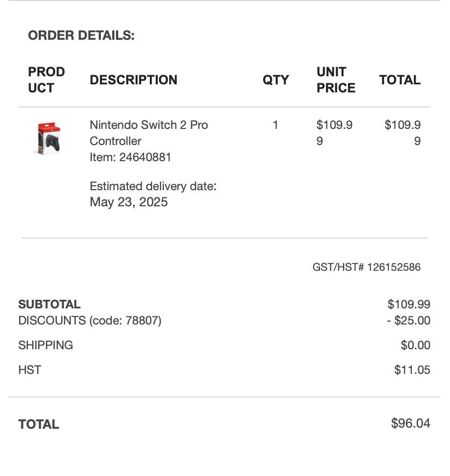Select the PRODUCT column header
Screen dimensions: 450x476
pyautogui.click(x=46, y=80)
